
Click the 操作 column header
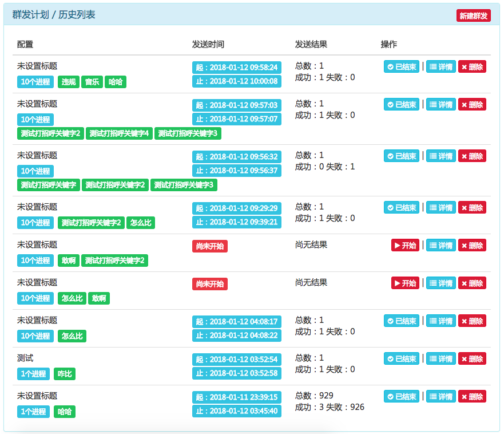coord(388,44)
